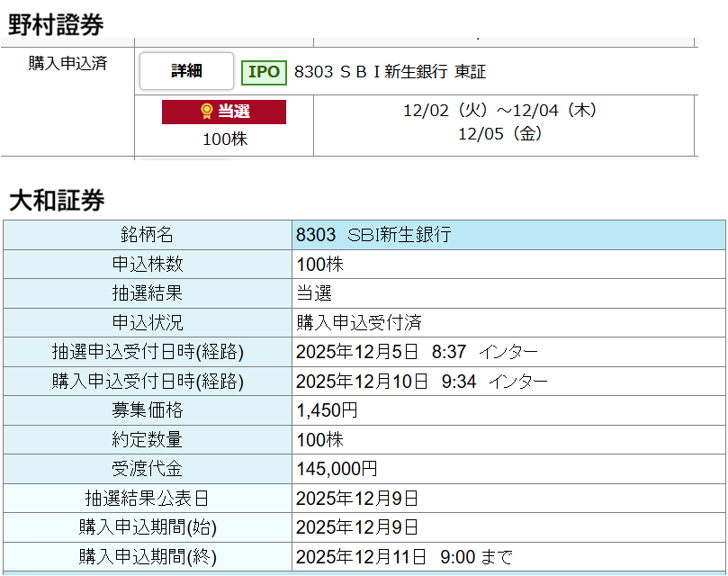
Task: Click the 購入申込期間(始) label cell
Action: tap(148, 527)
